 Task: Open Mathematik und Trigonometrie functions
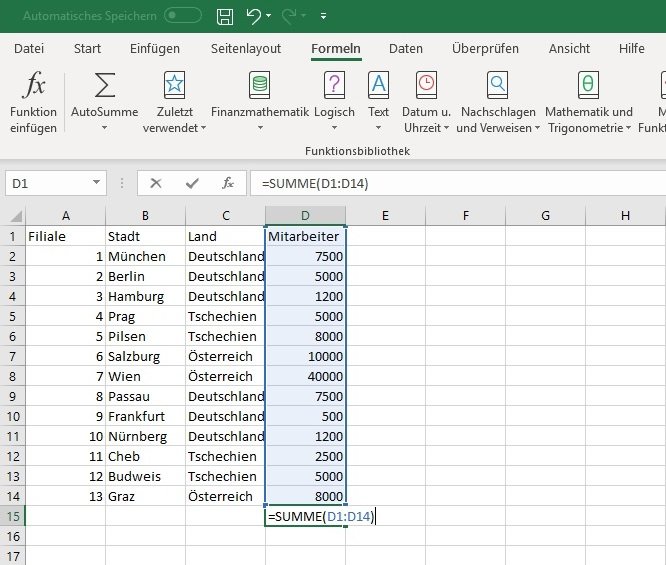click(x=589, y=84)
